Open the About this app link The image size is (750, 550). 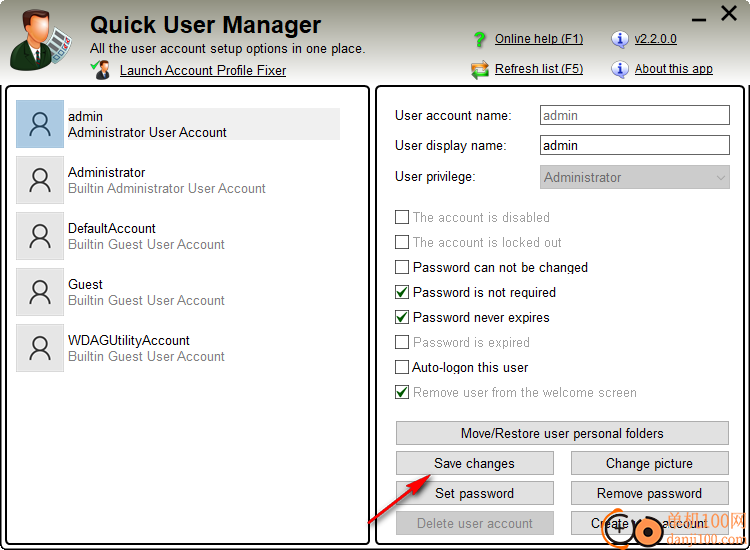pyautogui.click(x=673, y=69)
